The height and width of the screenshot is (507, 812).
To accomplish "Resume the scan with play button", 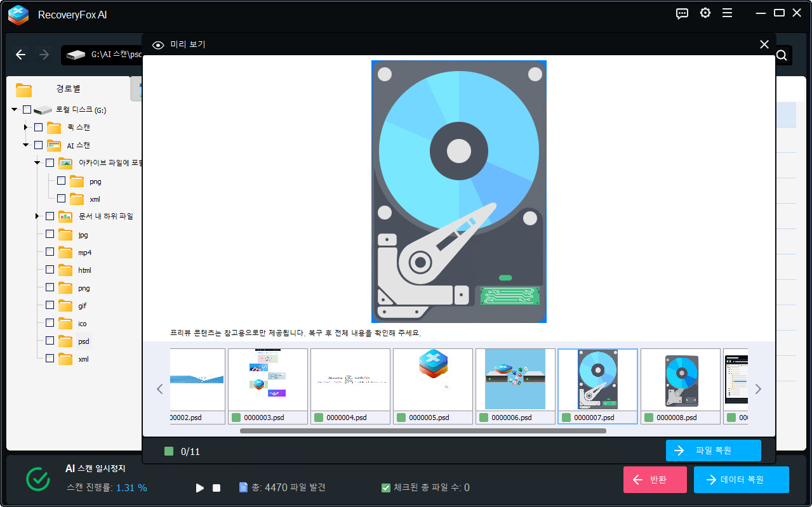I will pos(200,488).
